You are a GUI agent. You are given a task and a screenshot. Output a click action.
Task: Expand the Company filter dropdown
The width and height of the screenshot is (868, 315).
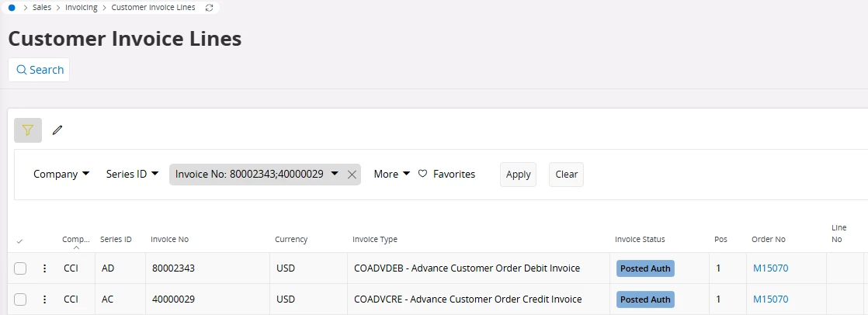(61, 174)
